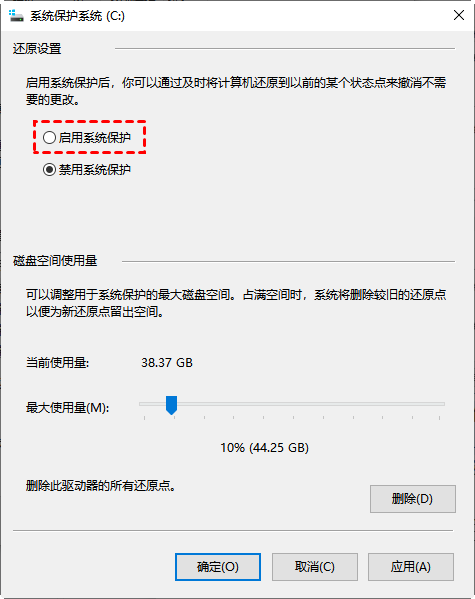
Task: Click the 最大使用量(M): label
Action: (68, 408)
